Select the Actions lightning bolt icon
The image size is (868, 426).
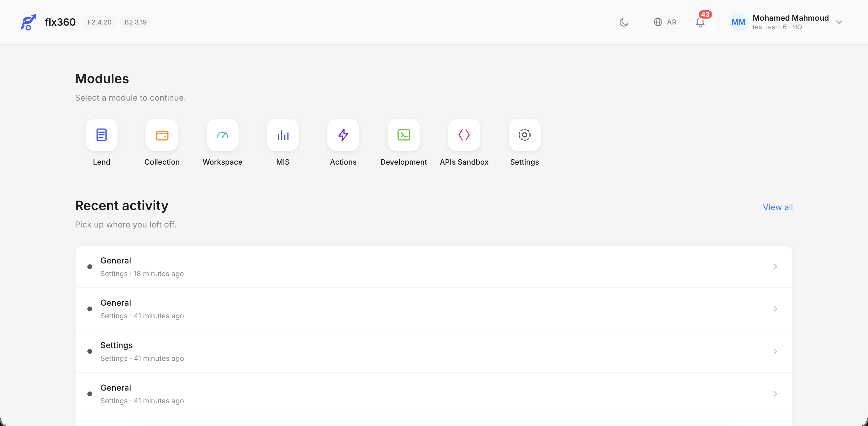pyautogui.click(x=343, y=135)
